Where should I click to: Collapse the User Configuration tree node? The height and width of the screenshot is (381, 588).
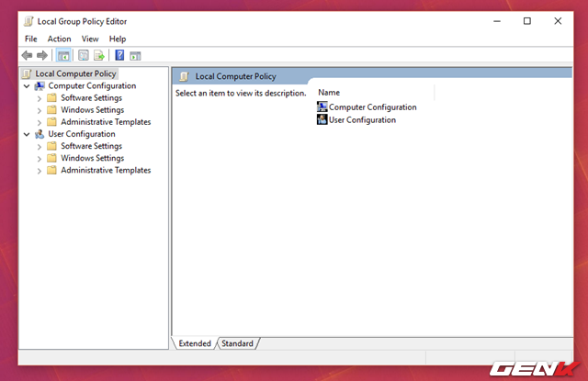[27, 134]
